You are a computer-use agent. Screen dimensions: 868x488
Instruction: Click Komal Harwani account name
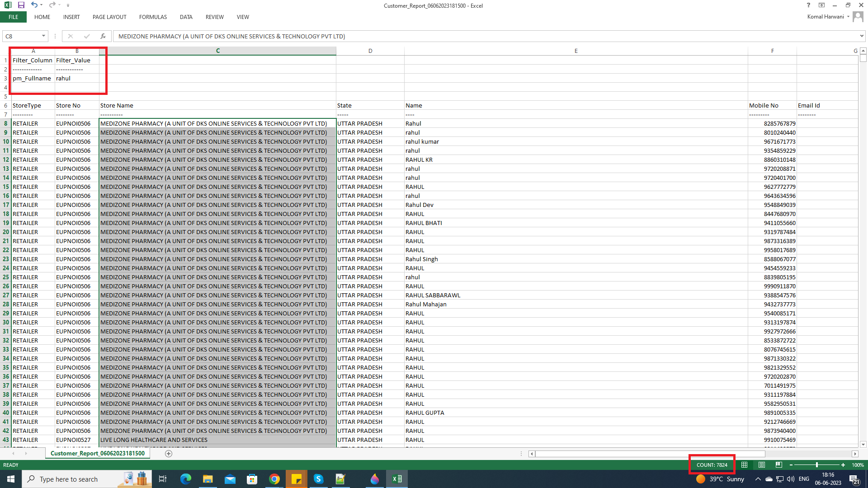tap(826, 17)
